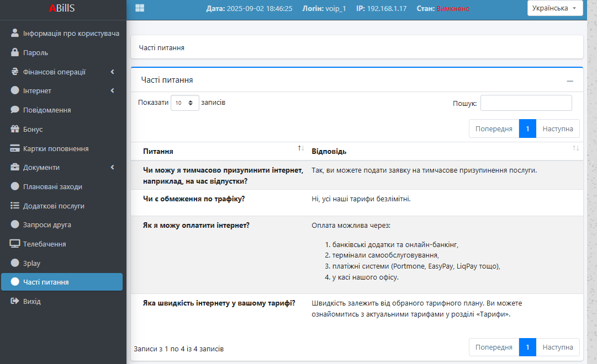This screenshot has height=364, width=597.
Task: Click the circle icon beside Плановані заходи
Action: [15, 186]
